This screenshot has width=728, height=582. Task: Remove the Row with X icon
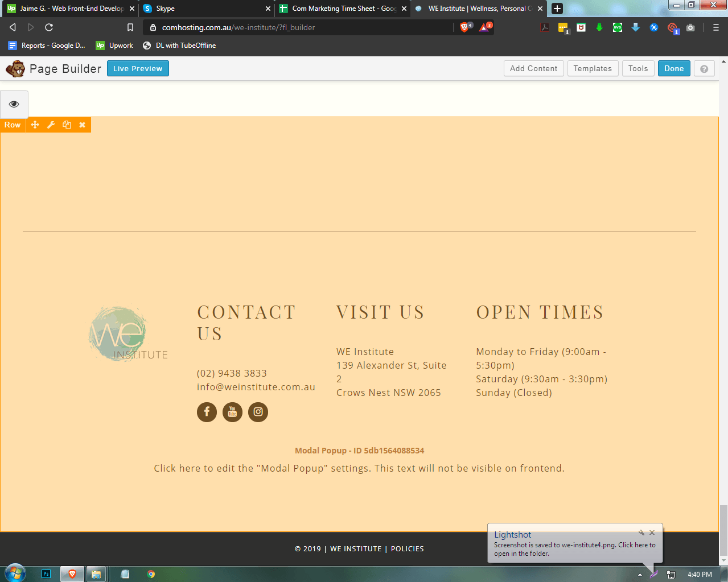83,125
